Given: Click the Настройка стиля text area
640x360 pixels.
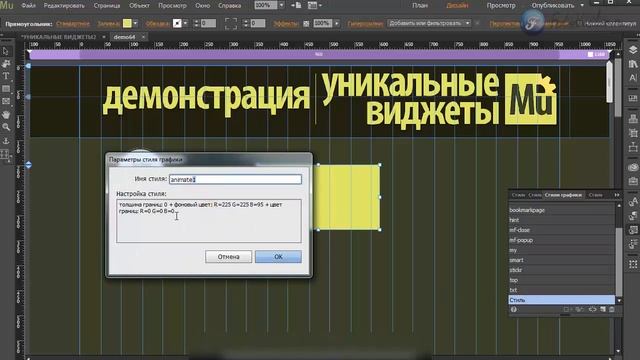Looking at the screenshot, I should (x=209, y=221).
